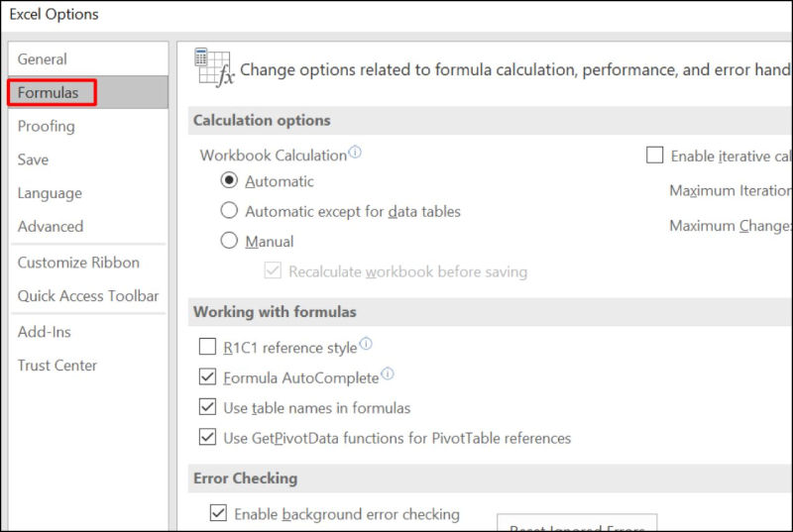Click info icon beside Formula AutoComplete
Screen dimensions: 793x532
388,373
